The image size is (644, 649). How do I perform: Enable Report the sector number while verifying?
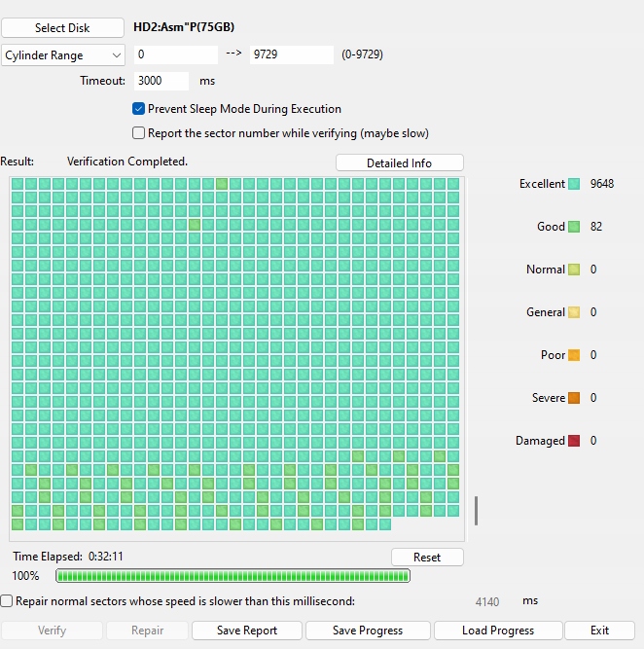tap(138, 133)
